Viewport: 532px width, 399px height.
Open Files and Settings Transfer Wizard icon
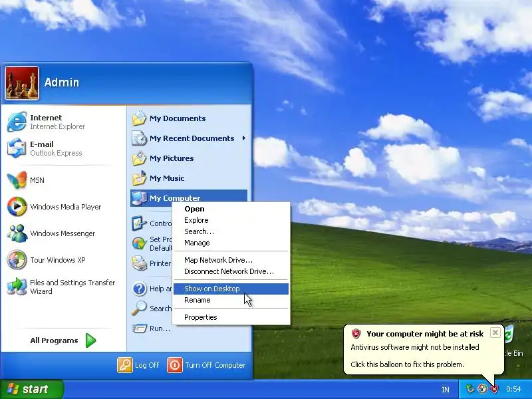tap(17, 287)
